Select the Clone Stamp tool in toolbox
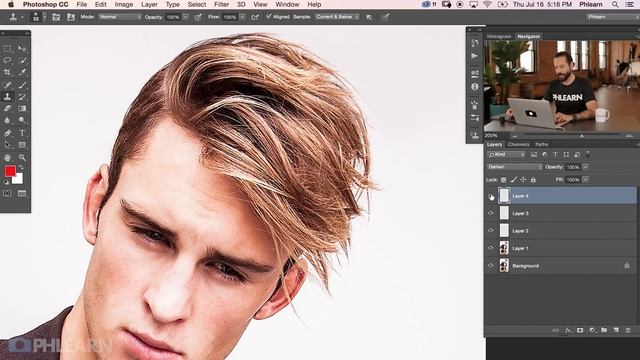640x360 pixels. [7, 97]
